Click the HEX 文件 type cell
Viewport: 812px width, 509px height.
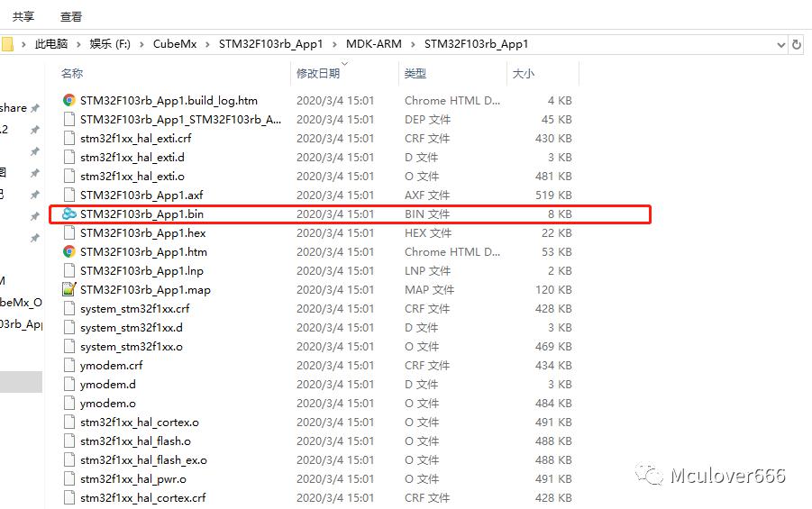[x=428, y=233]
